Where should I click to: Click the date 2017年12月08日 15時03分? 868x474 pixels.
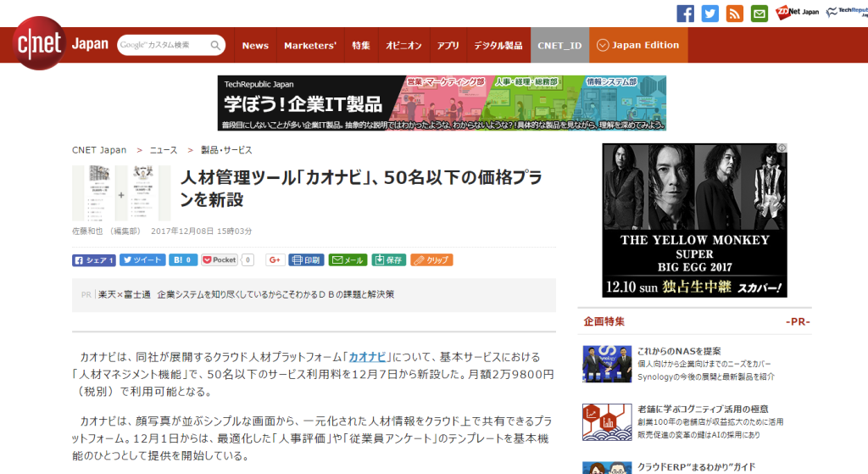coord(202,231)
